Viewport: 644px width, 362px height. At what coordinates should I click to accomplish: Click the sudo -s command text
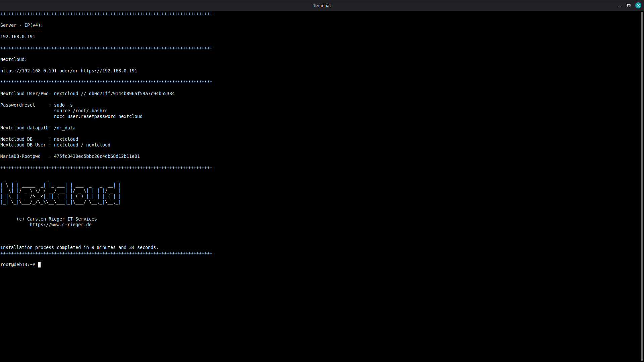pyautogui.click(x=63, y=105)
